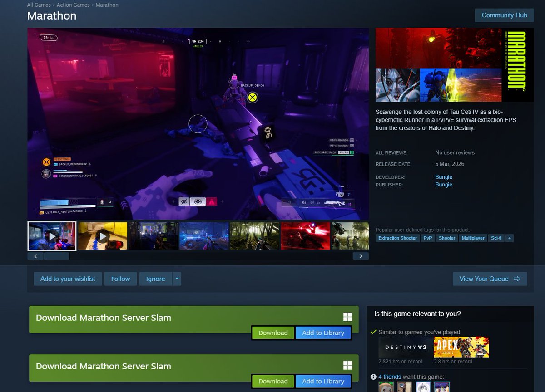This screenshot has height=392, width=545.
Task: Click the first friend avatar
Action: 386,387
